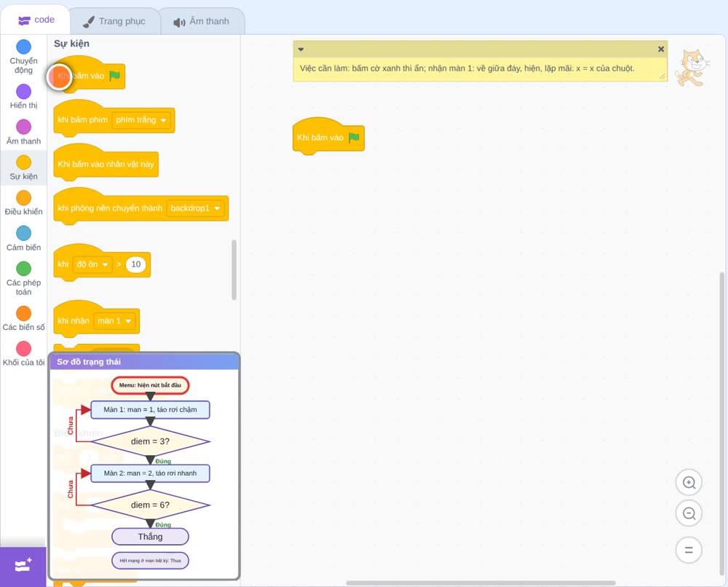Screen dimensions: 728x587
Task: Open the màn 1 message dropdown
Action: pyautogui.click(x=114, y=321)
